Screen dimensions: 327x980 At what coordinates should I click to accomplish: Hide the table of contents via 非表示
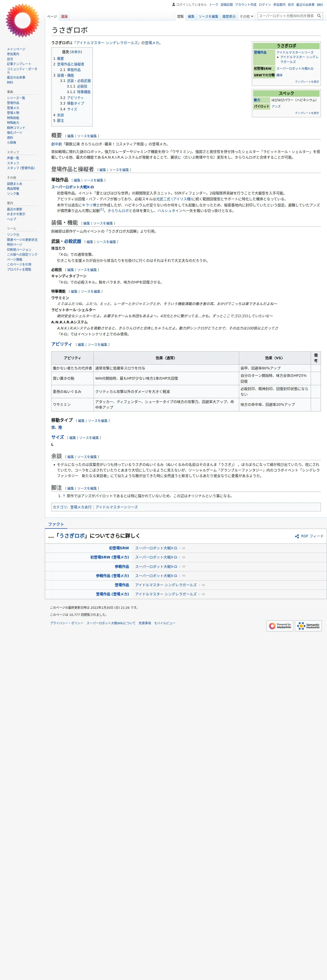(x=76, y=52)
